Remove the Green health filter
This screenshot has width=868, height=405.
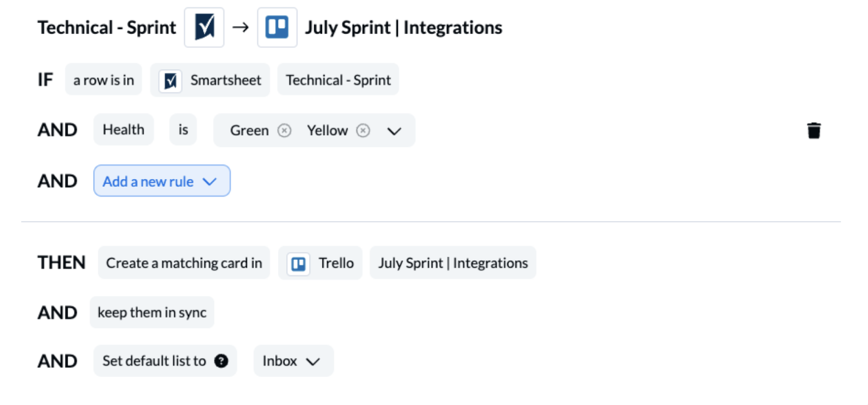click(x=284, y=131)
